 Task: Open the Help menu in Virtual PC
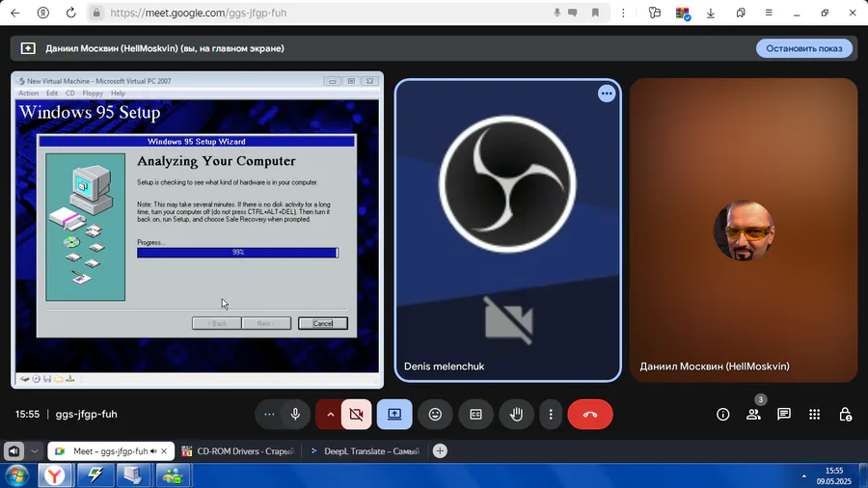118,94
